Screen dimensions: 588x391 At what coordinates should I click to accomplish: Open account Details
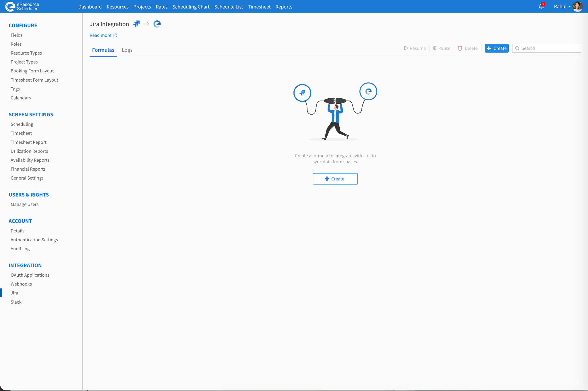click(18, 231)
